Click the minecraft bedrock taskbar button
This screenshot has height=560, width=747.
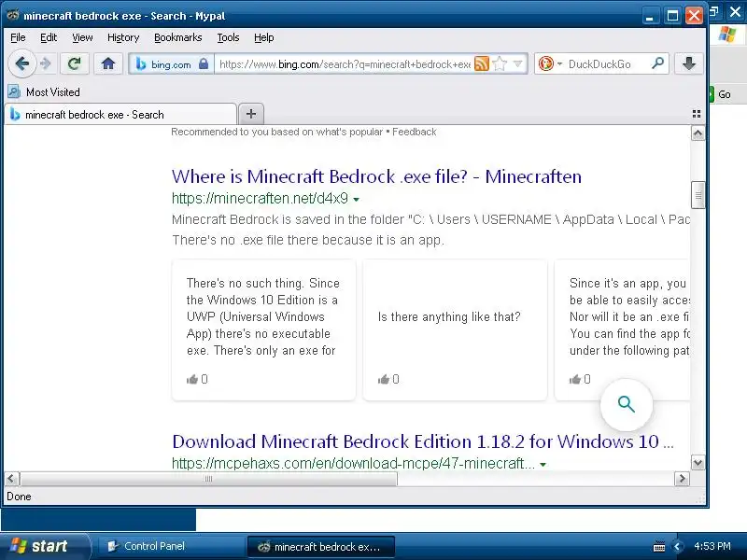(x=321, y=547)
